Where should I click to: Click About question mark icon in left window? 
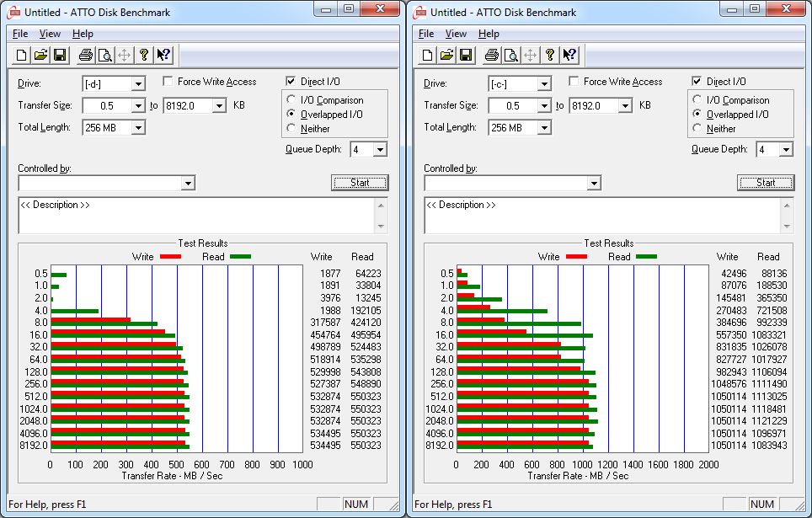click(x=144, y=55)
